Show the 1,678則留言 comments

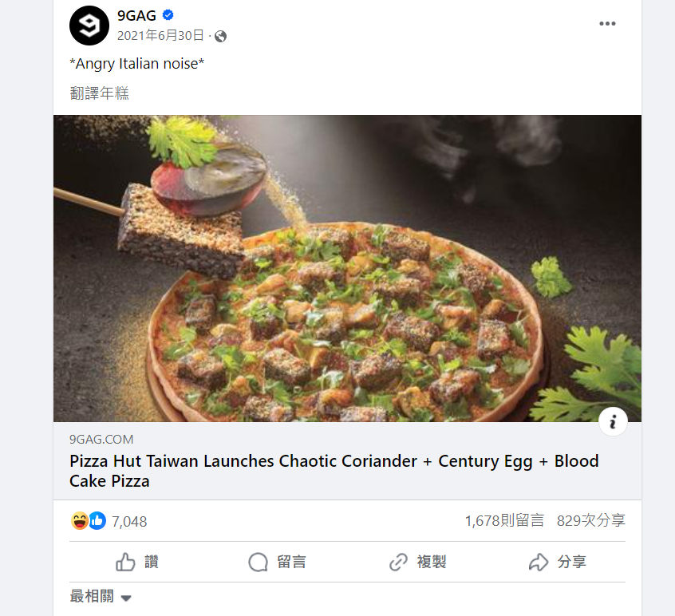(x=504, y=521)
